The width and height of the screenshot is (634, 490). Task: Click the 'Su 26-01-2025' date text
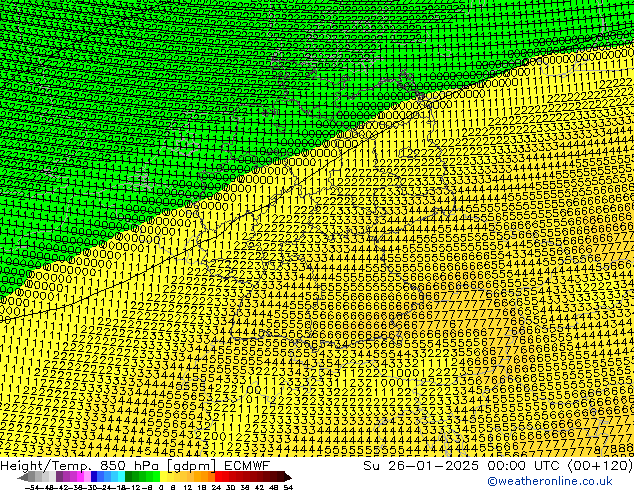point(421,466)
